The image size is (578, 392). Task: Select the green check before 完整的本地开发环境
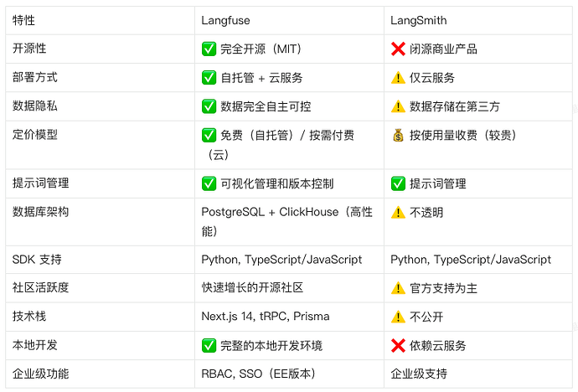[x=209, y=345]
